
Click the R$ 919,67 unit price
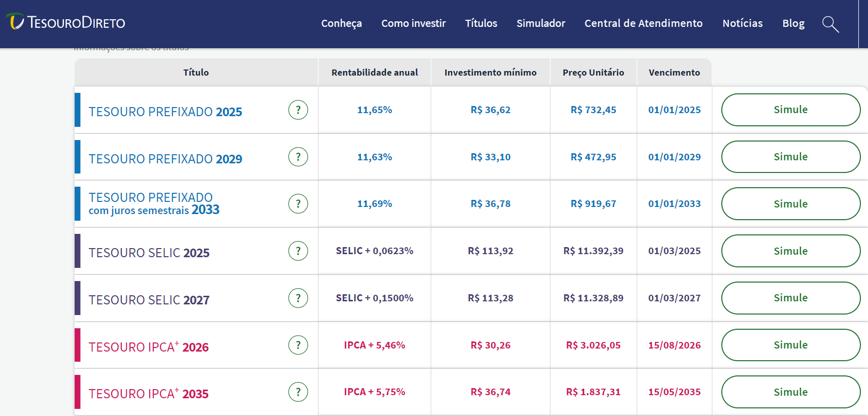tap(593, 203)
